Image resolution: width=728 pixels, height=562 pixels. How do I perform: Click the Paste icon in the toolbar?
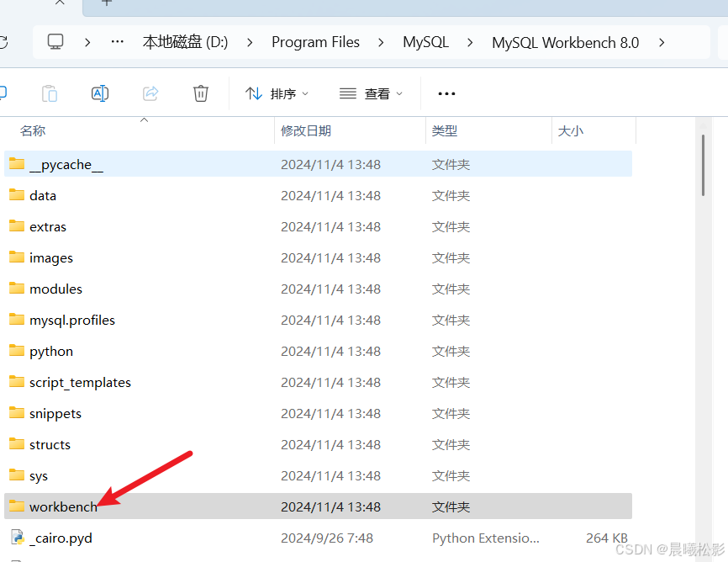click(x=50, y=93)
